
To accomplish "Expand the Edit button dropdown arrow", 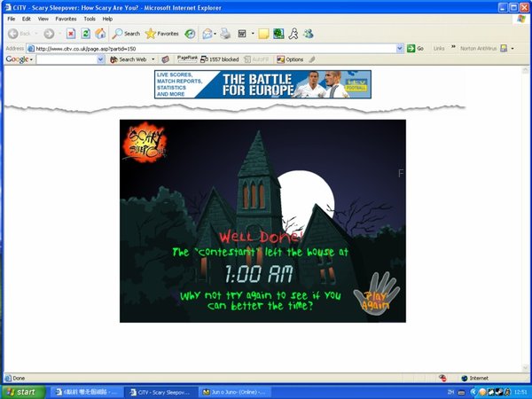I will point(253,34).
